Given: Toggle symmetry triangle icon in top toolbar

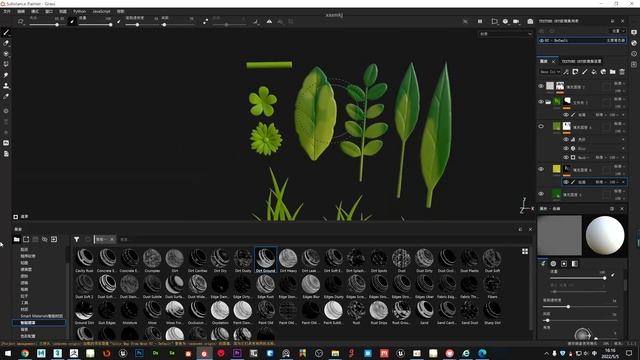Looking at the screenshot, I should tap(269, 21).
